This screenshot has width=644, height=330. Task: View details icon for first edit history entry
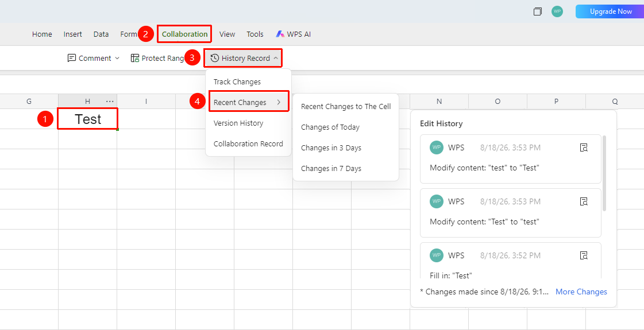click(584, 147)
